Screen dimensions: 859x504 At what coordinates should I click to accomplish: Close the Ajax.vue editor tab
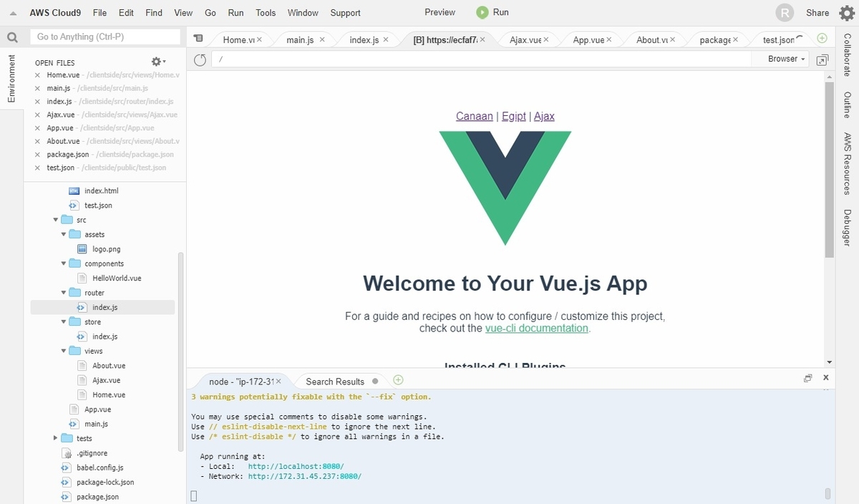click(545, 40)
